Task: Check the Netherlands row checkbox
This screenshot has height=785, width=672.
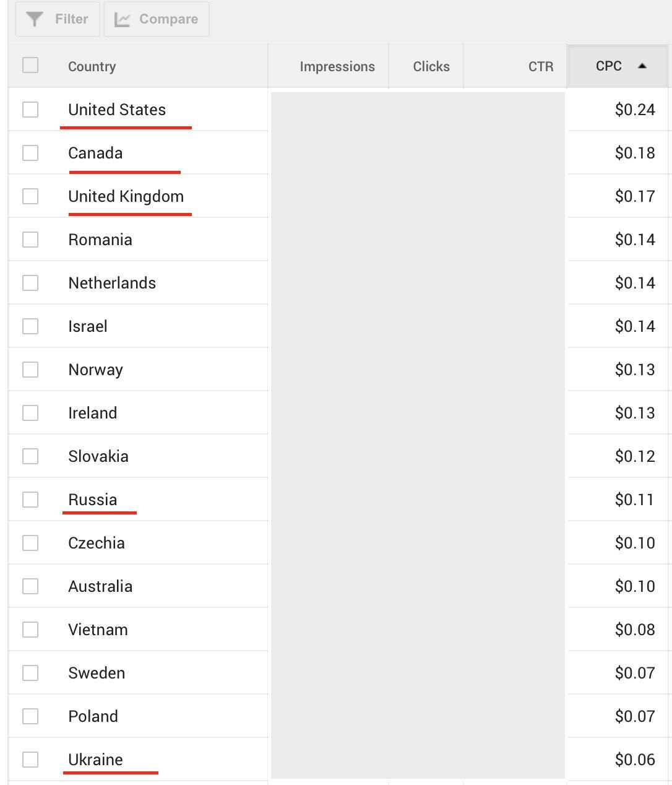Action: [30, 283]
